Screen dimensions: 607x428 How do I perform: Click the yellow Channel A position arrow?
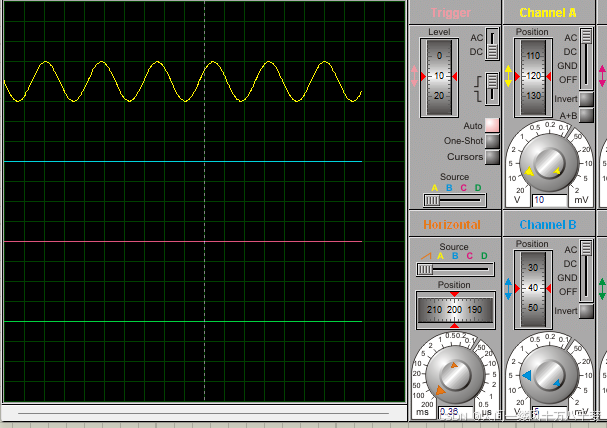click(x=508, y=76)
